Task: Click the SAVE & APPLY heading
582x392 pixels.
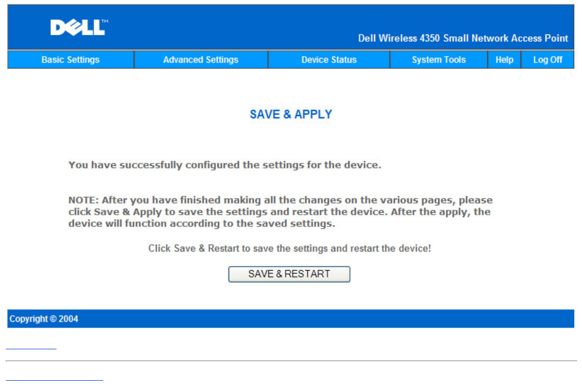Action: (x=291, y=114)
